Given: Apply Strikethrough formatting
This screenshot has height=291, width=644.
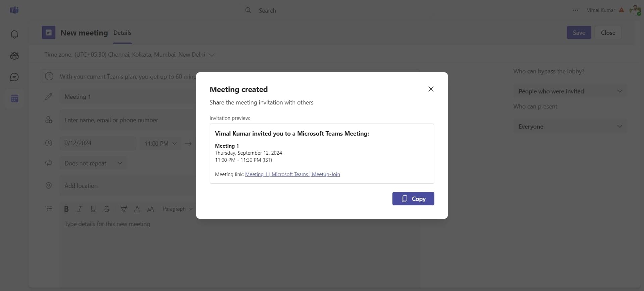Looking at the screenshot, I should click(107, 209).
